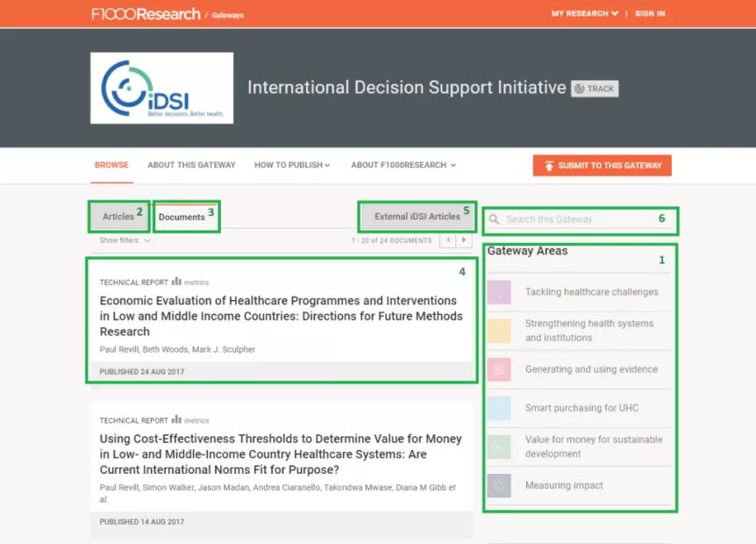Click Published 24 Aug 2017 text
This screenshot has height=544, width=756.
[x=142, y=372]
